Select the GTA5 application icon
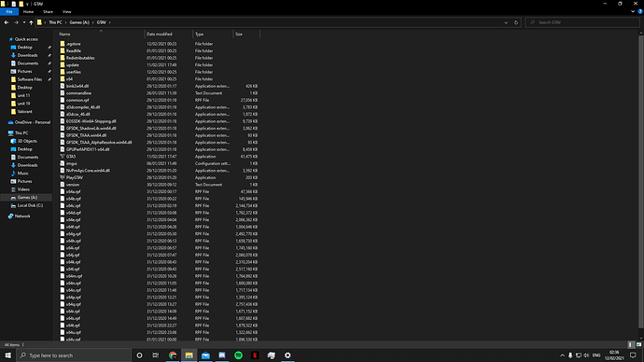The width and height of the screenshot is (644, 362). [x=63, y=157]
